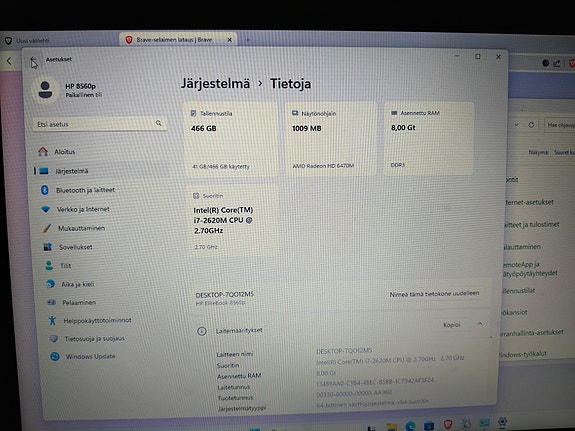The image size is (575, 431).
Task: Open Windows Update page
Action: 83,356
